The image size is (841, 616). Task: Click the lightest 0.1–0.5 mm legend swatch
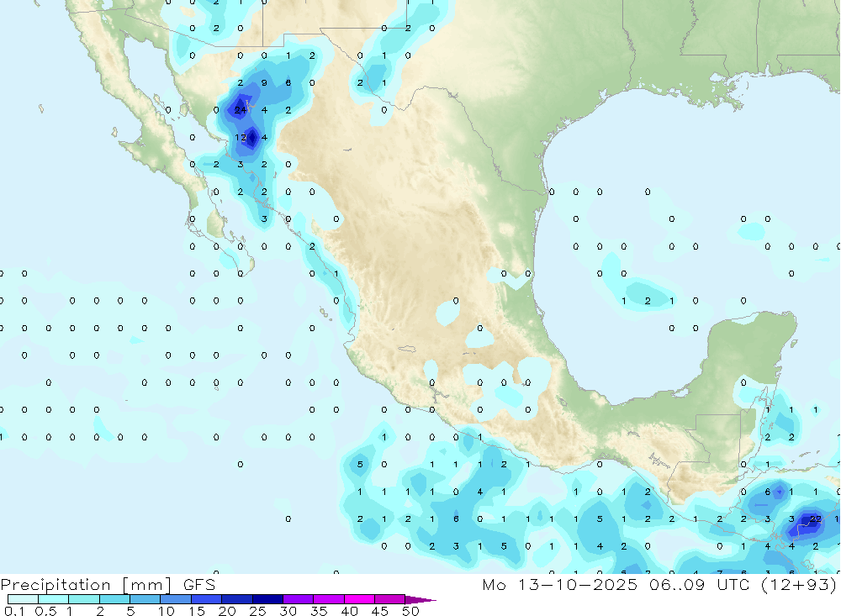click(23, 599)
